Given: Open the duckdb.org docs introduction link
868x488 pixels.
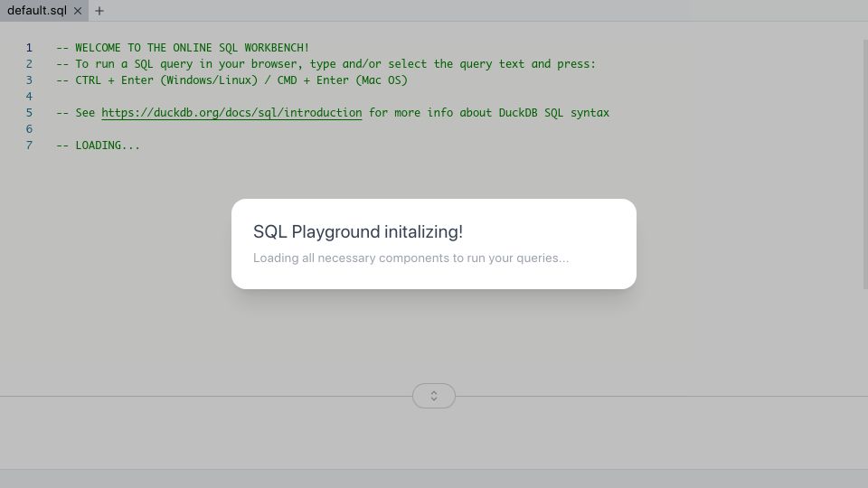Looking at the screenshot, I should (231, 113).
